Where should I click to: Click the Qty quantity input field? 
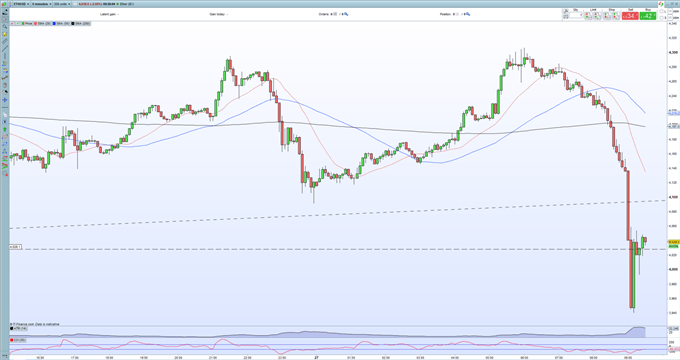coord(576,15)
